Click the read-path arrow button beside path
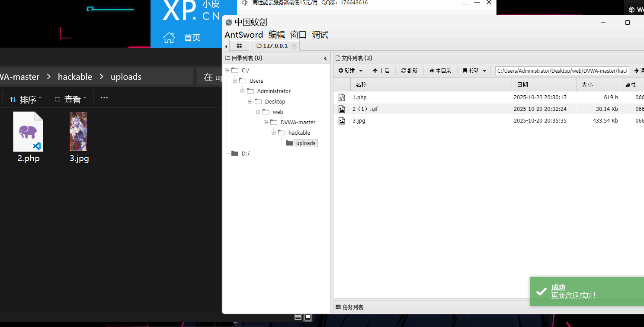 click(638, 71)
